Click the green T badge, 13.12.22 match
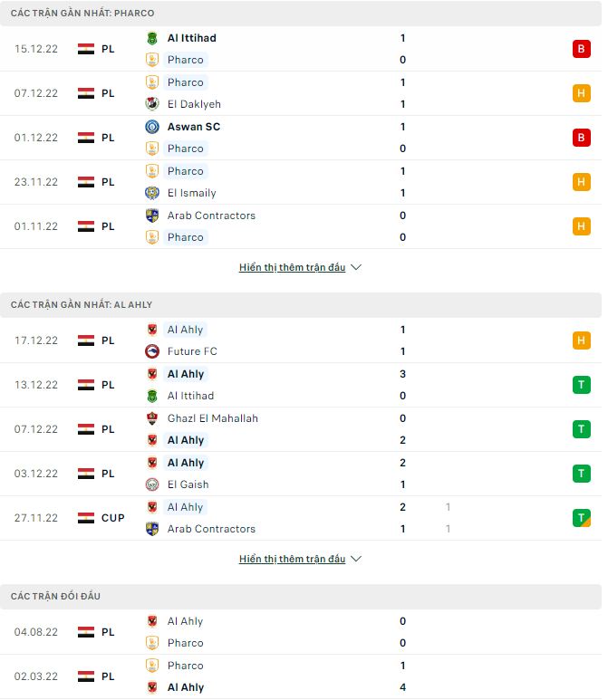The image size is (608, 700). [581, 385]
